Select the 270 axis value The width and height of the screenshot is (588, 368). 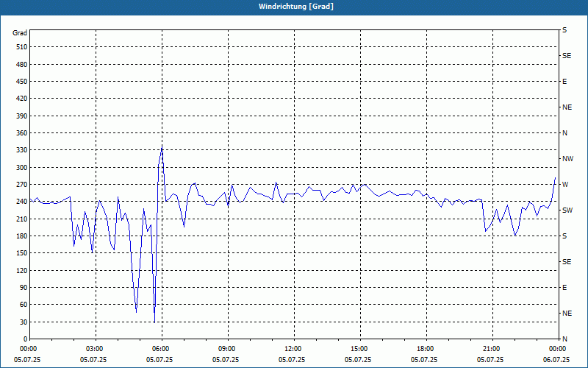point(22,185)
